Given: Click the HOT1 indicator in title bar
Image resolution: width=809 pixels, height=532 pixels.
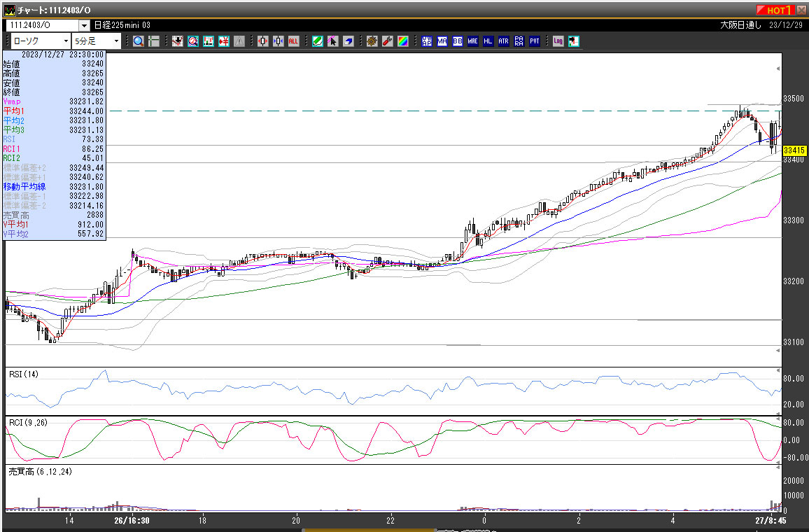Looking at the screenshot, I should pyautogui.click(x=775, y=10).
